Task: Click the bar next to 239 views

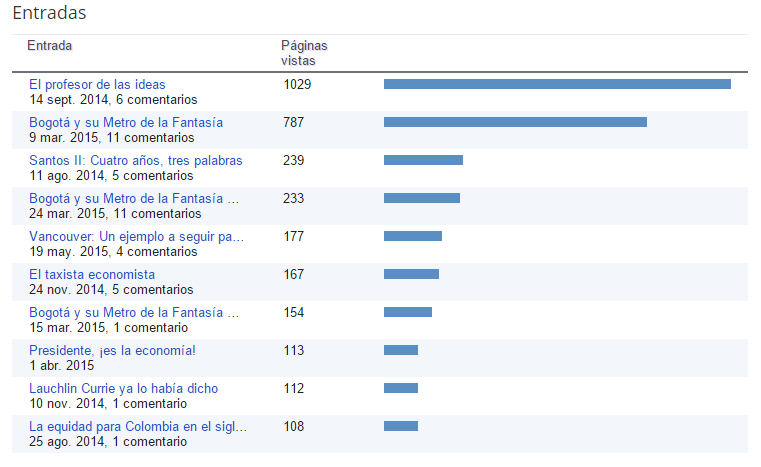Action: pos(423,160)
